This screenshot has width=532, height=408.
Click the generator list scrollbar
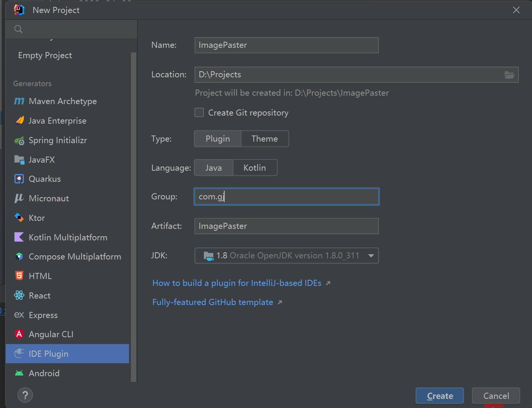click(134, 217)
